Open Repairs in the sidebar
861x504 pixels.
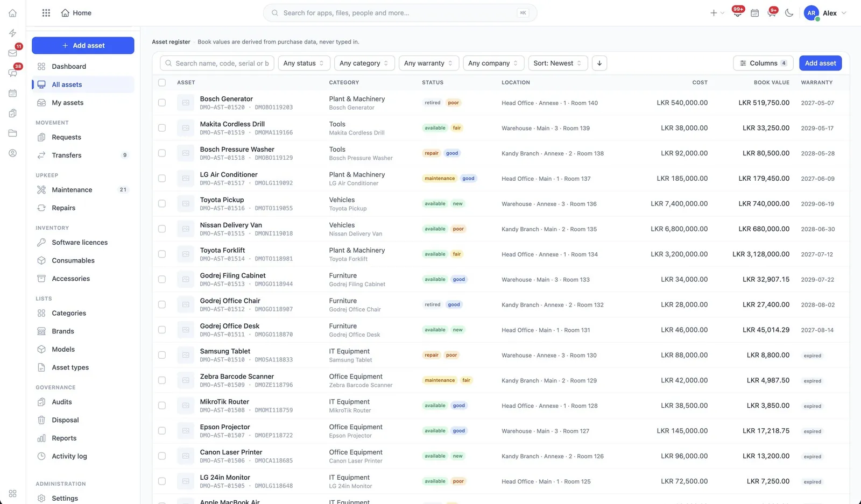(x=83, y=208)
